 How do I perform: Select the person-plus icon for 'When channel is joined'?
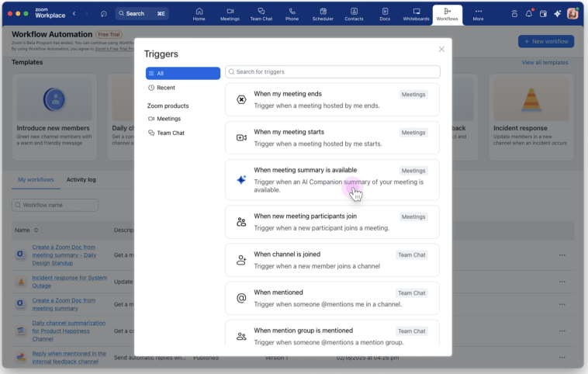coord(241,260)
